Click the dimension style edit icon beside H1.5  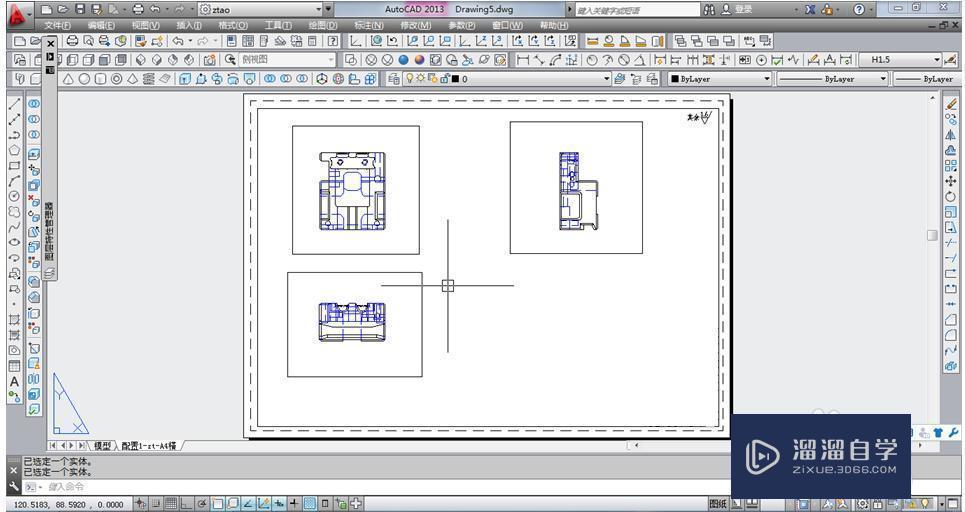pyautogui.click(x=951, y=60)
